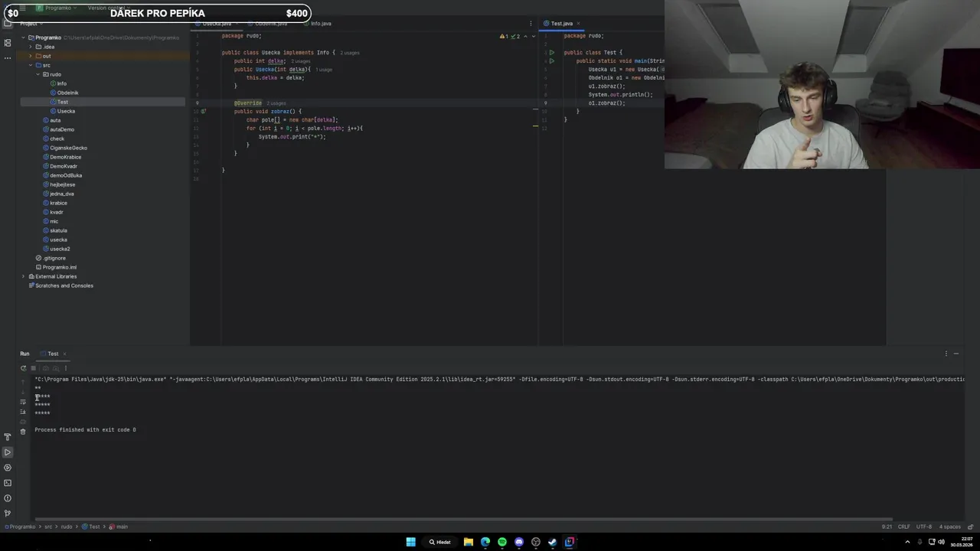The width and height of the screenshot is (980, 551).
Task: Open Steam from the taskbar
Action: click(x=553, y=542)
